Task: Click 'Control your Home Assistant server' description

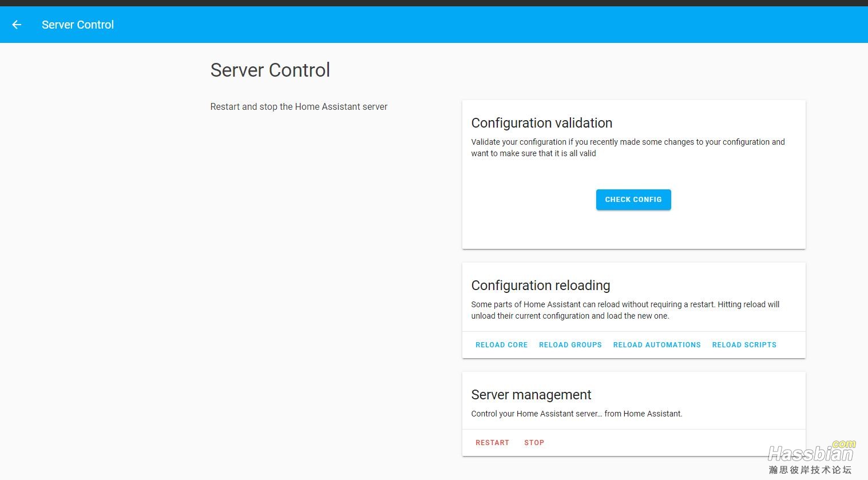Action: coord(577,414)
